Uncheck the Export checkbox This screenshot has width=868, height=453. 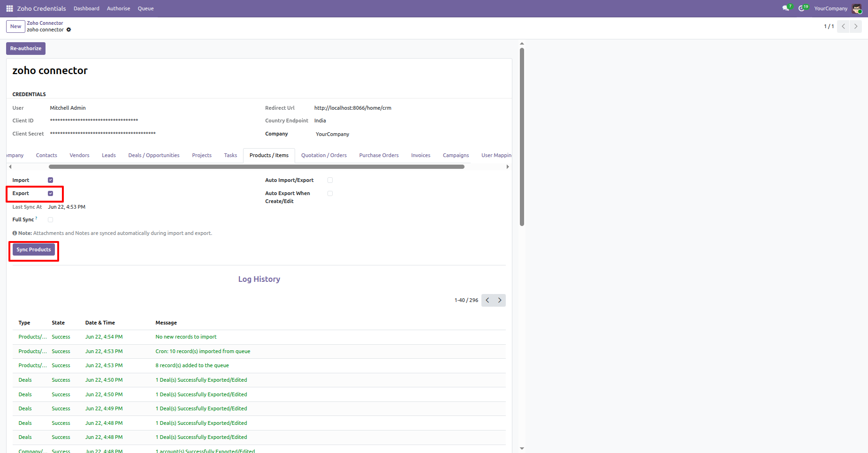(x=51, y=193)
